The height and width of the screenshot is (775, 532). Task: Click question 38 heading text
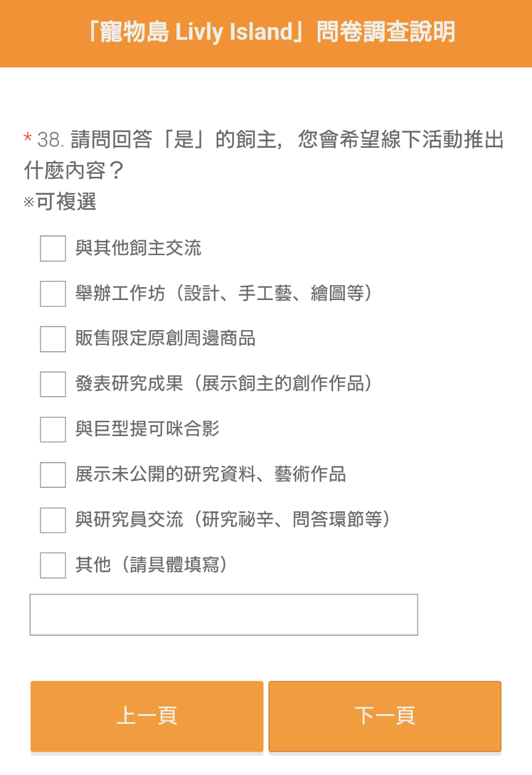point(264,155)
